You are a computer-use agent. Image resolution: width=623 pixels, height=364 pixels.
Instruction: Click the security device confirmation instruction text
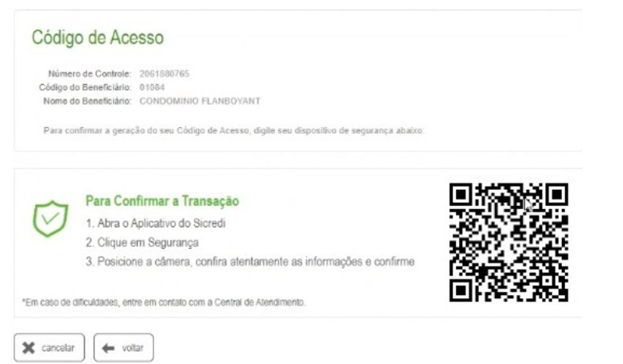click(234, 130)
